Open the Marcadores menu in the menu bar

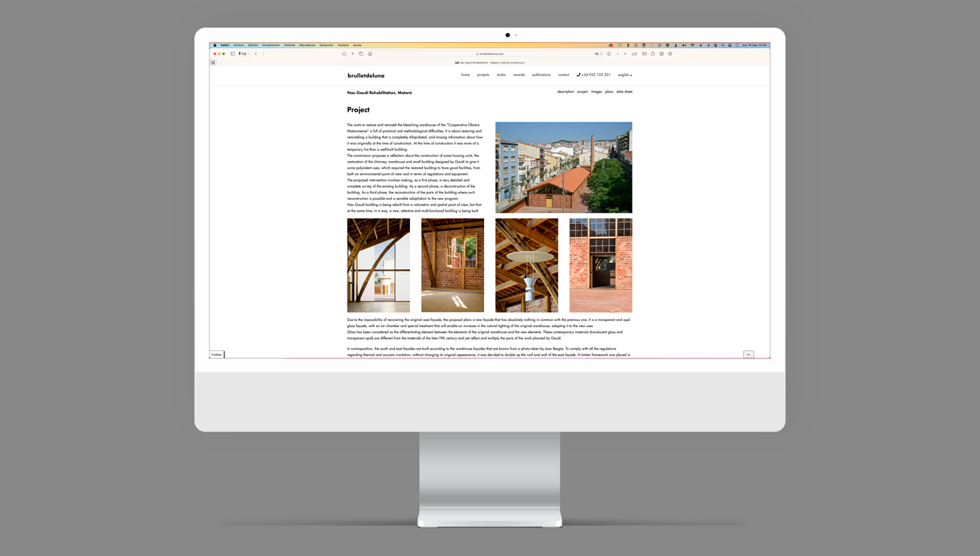pos(307,44)
